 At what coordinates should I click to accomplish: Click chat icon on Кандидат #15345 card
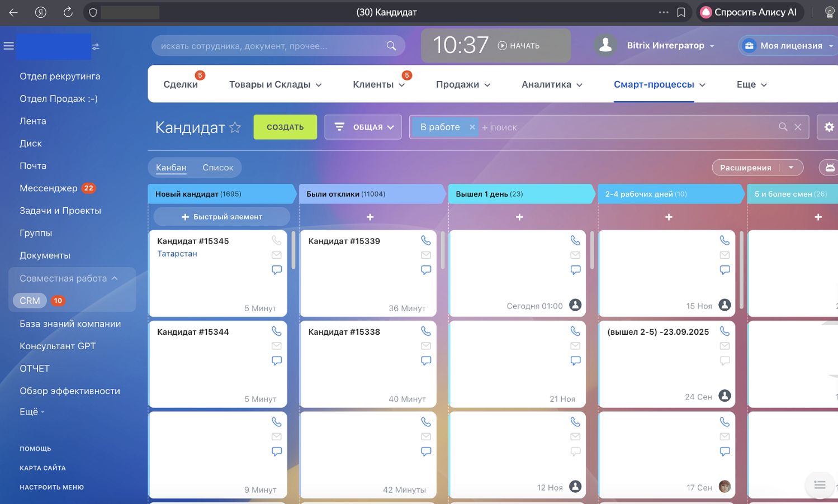(x=277, y=270)
